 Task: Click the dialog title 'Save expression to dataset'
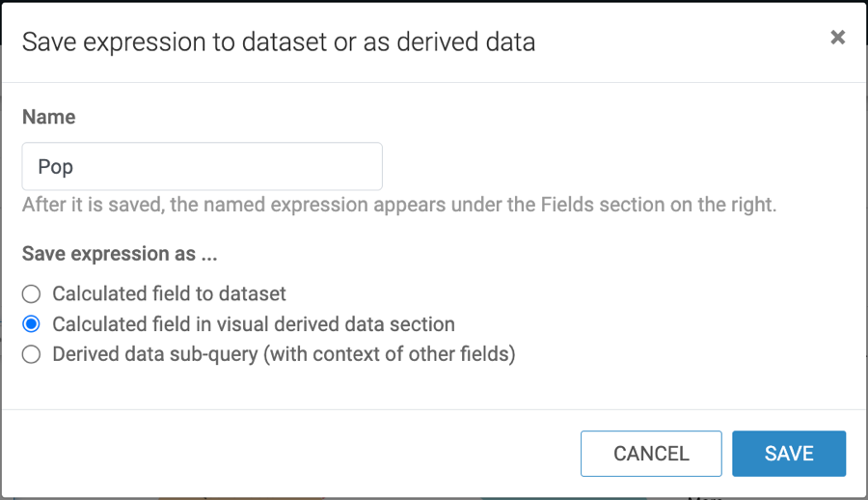(x=193, y=42)
